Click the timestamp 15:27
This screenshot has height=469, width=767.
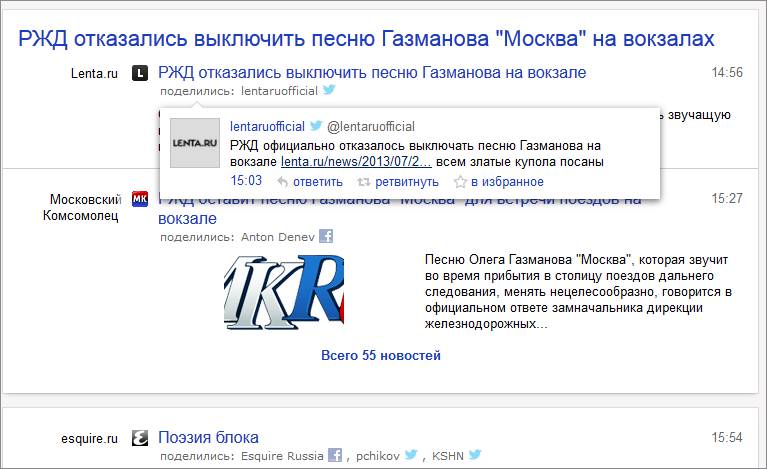(727, 199)
